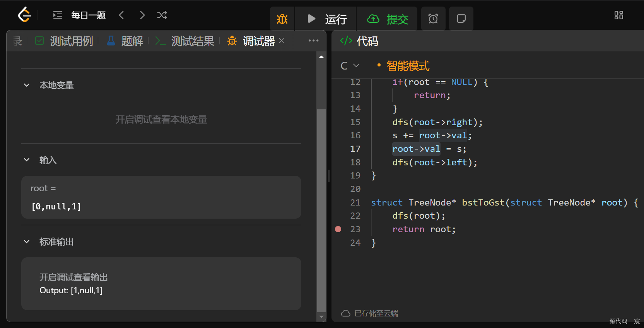Viewport: 644px width, 328px height.
Task: Click the 测试结果 terminal icon
Action: tap(161, 41)
